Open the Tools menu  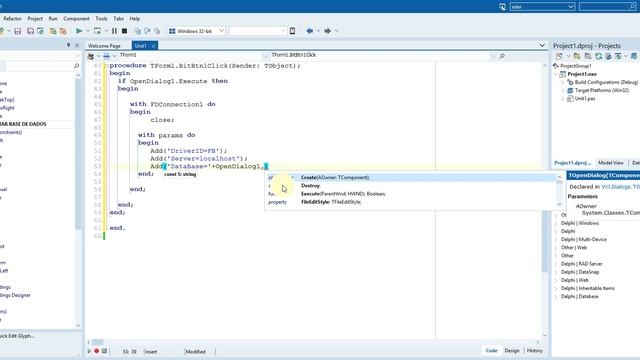[101, 19]
